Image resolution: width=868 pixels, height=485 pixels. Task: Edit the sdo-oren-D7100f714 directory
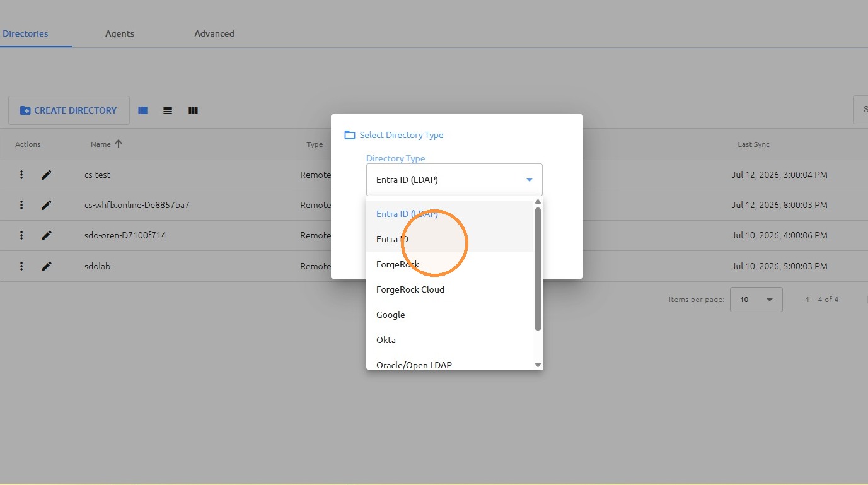coord(47,235)
